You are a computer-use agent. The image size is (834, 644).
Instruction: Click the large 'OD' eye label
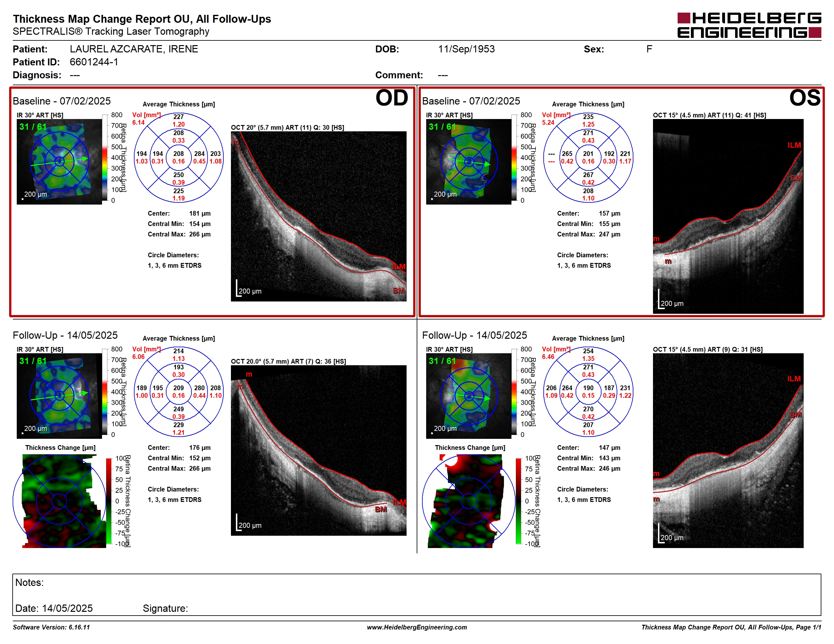pos(392,98)
